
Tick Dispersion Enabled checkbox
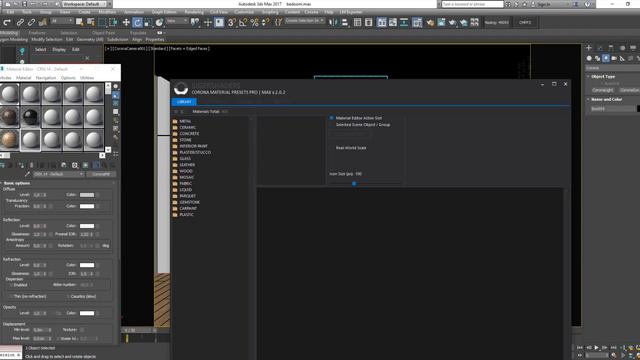11,285
